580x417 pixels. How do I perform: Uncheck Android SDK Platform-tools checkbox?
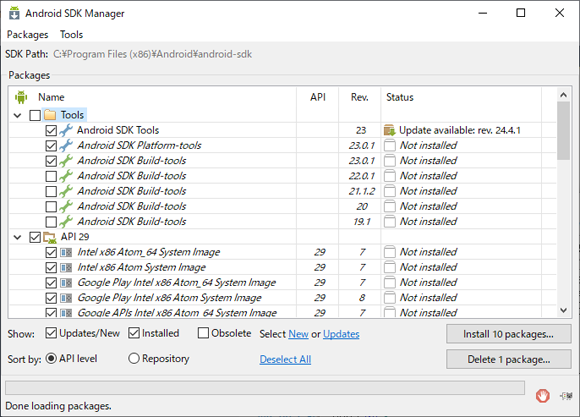click(51, 145)
